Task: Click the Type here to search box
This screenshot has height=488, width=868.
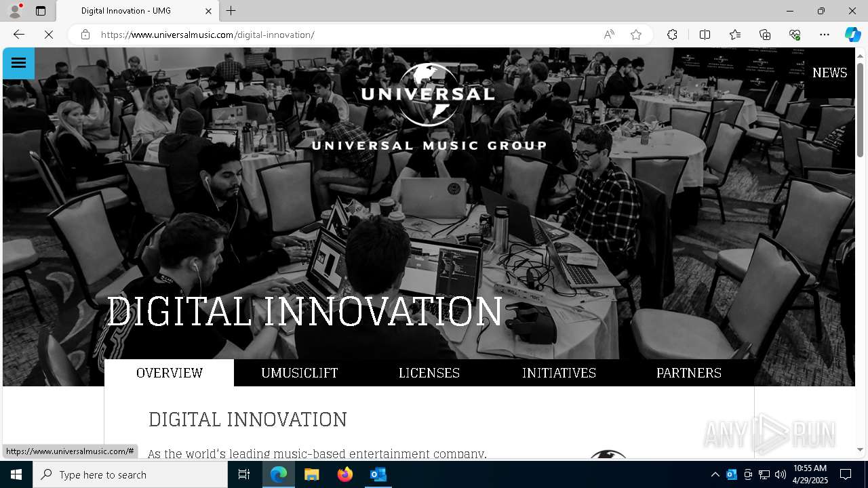Action: [x=130, y=474]
